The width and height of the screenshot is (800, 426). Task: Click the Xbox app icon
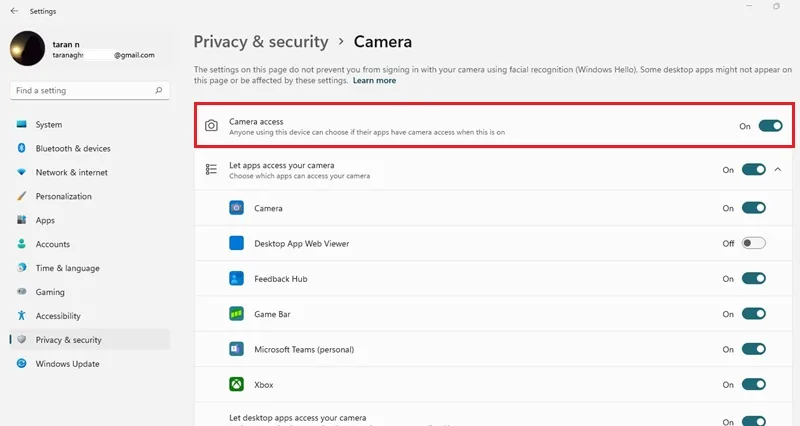coord(236,384)
